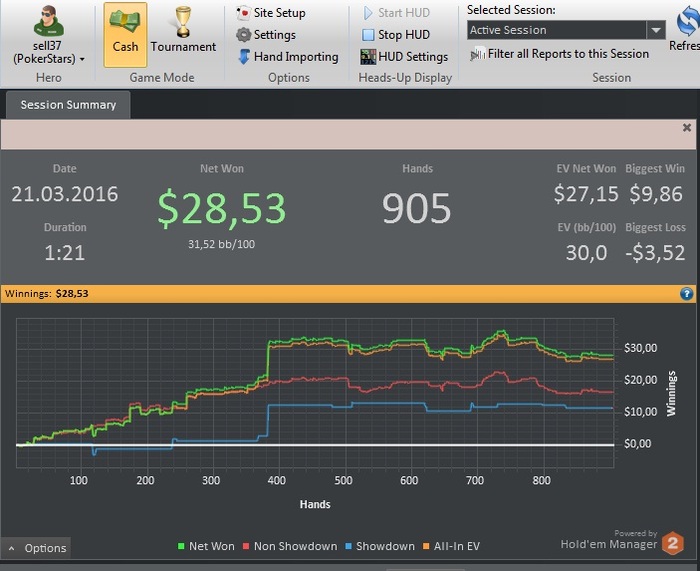The image size is (700, 571).
Task: Click the 31,52 bb/100 text
Action: coord(221,244)
